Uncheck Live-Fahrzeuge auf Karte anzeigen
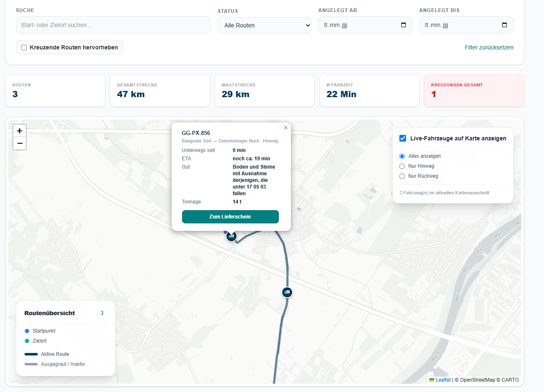The width and height of the screenshot is (544, 392). click(403, 138)
